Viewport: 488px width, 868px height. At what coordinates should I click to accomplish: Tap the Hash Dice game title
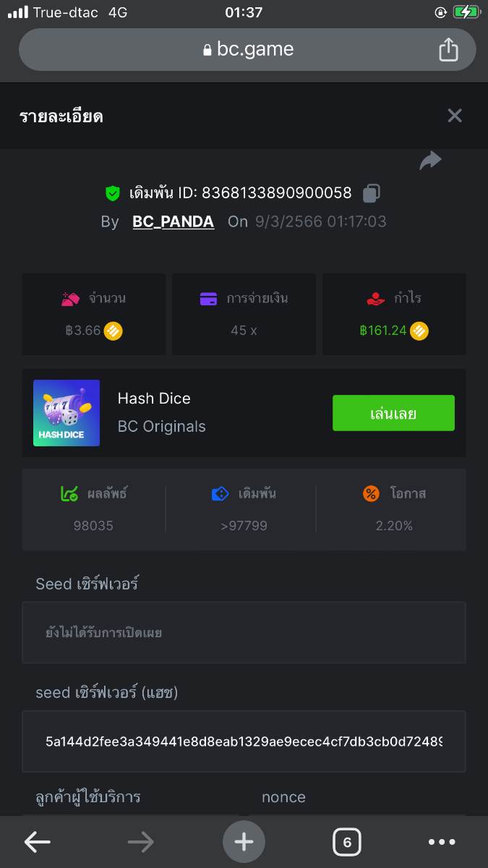[x=154, y=399]
